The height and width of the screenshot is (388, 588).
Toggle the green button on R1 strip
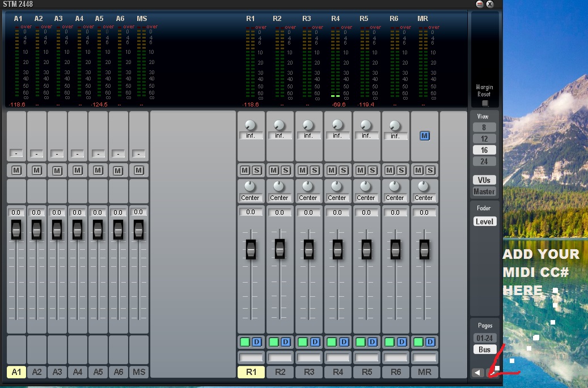[245, 342]
